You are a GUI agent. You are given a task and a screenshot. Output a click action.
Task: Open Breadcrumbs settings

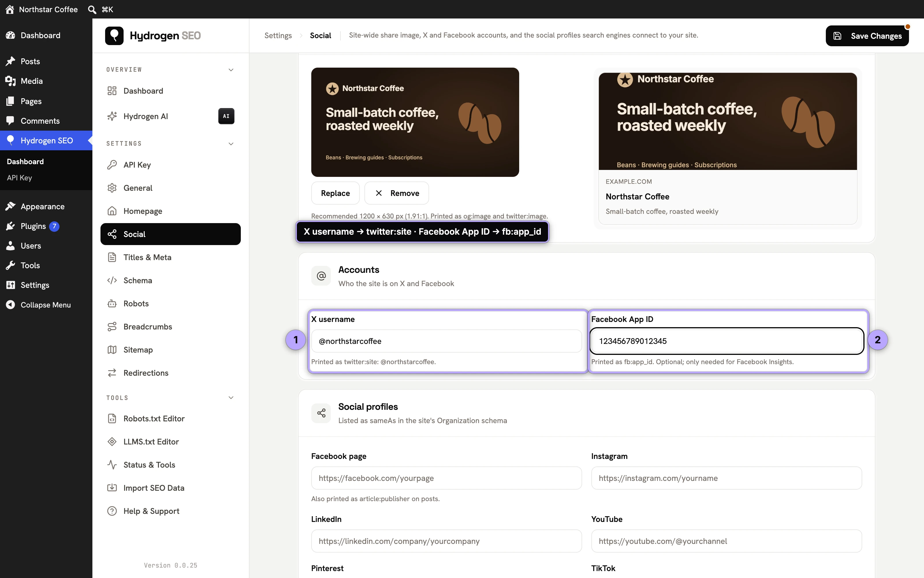pyautogui.click(x=170, y=327)
